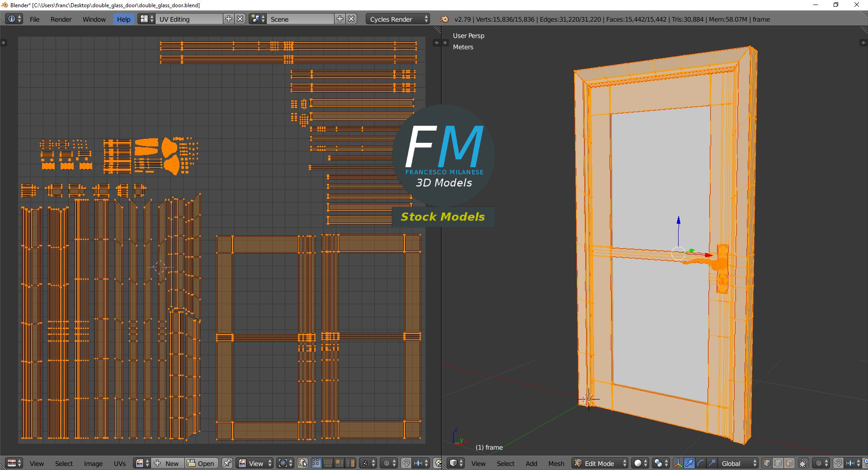
Task: Toggle the pin image icon
Action: point(227,463)
